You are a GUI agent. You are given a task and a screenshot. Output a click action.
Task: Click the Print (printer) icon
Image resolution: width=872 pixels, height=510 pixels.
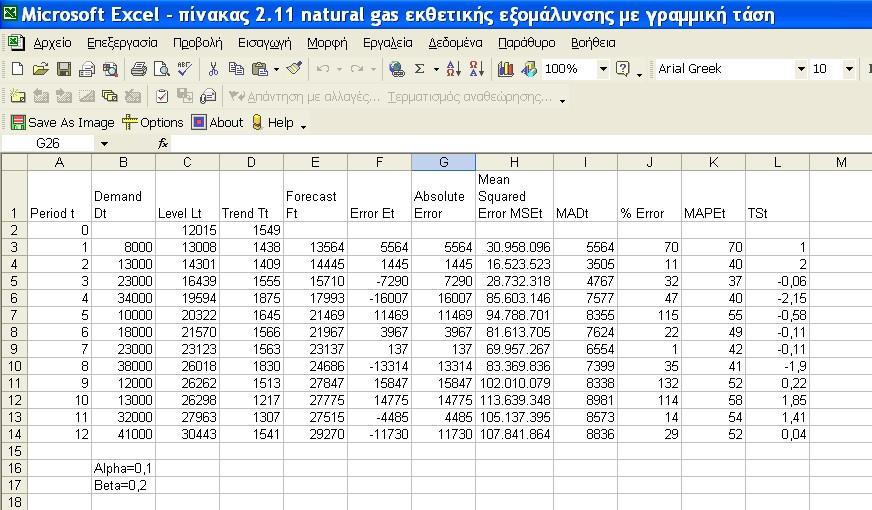pyautogui.click(x=138, y=69)
